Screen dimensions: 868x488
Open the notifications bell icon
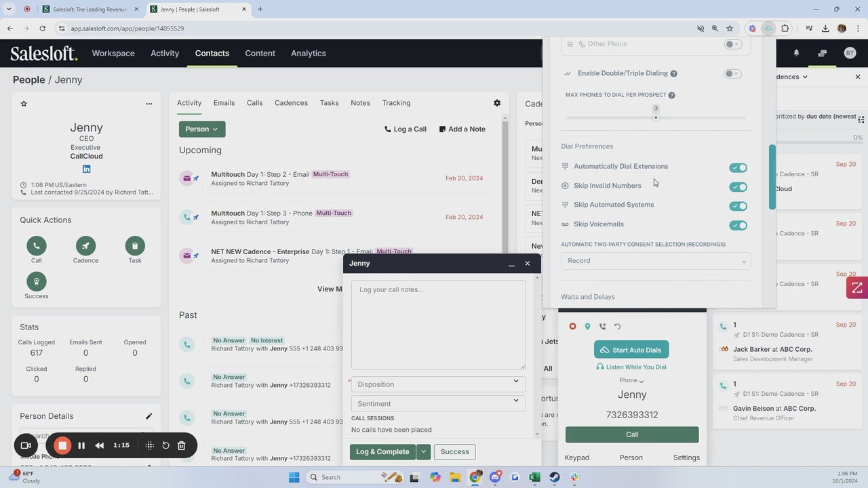(x=796, y=54)
